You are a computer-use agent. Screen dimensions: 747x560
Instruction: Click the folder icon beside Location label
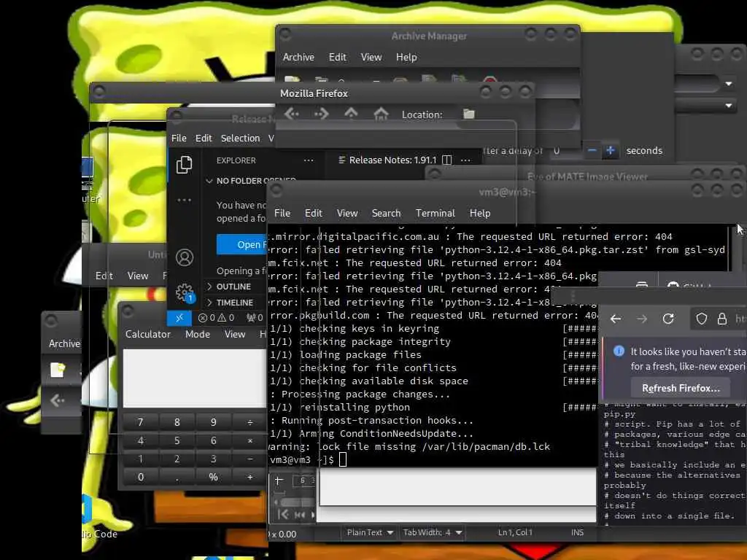469,114
